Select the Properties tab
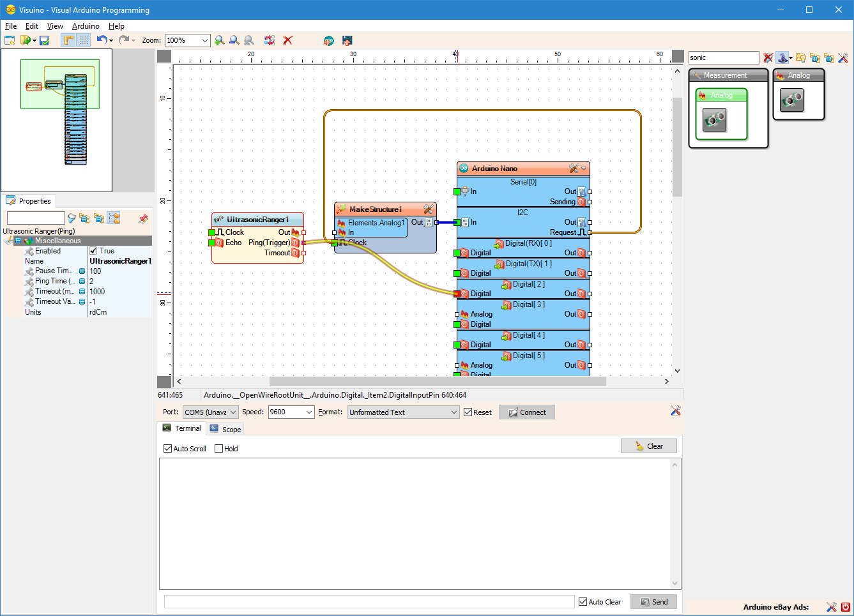This screenshot has height=616, width=854. click(29, 201)
